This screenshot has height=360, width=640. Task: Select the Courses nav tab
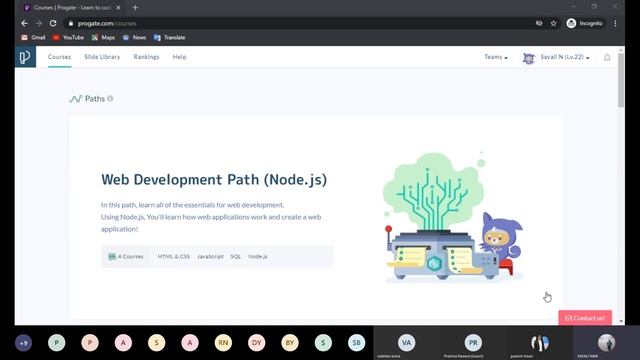pos(59,57)
